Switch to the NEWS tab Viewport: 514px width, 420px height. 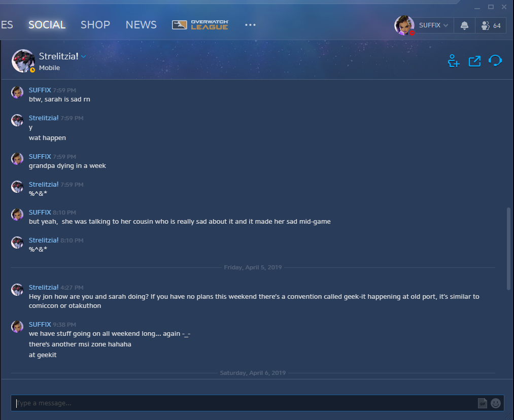tap(141, 25)
